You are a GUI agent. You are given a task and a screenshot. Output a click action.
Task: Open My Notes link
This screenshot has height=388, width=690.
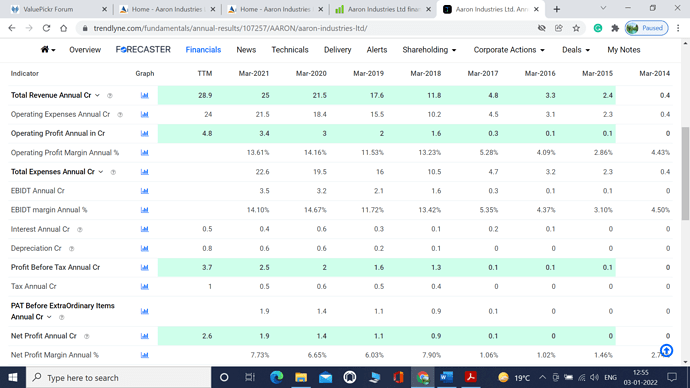click(x=624, y=50)
